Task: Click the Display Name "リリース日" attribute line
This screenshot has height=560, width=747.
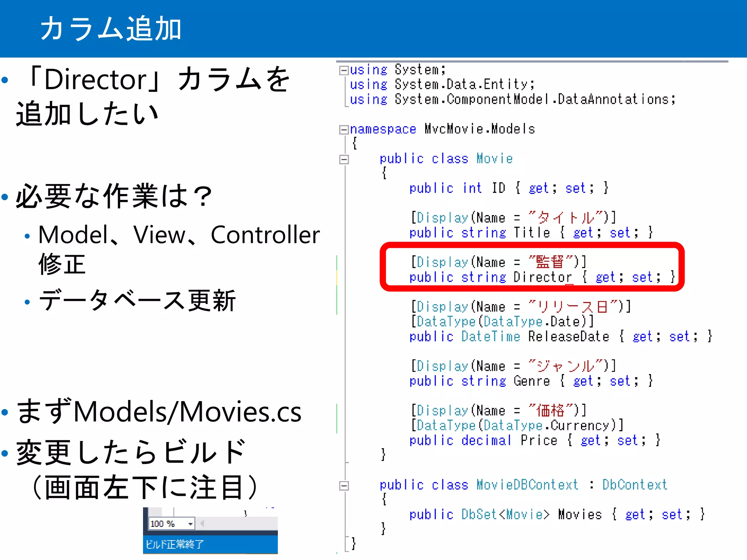Action: click(521, 307)
